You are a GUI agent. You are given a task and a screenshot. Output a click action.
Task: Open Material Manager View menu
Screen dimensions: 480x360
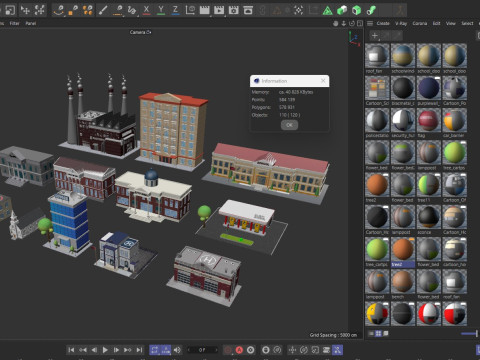click(x=451, y=23)
